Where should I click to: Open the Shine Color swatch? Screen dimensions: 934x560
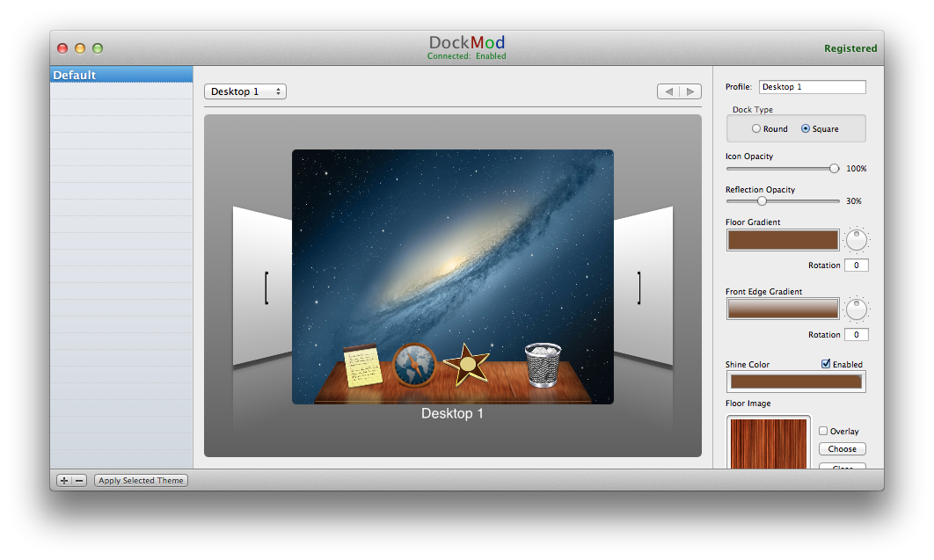tap(796, 382)
